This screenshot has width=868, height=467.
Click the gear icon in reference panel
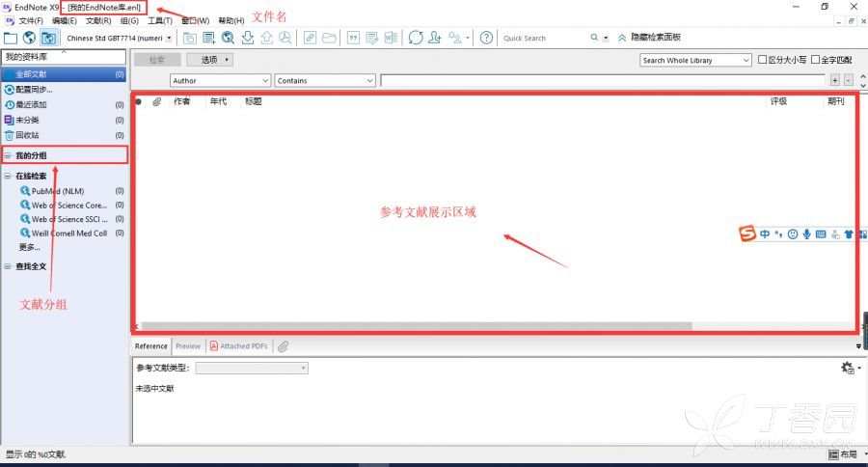coord(847,368)
